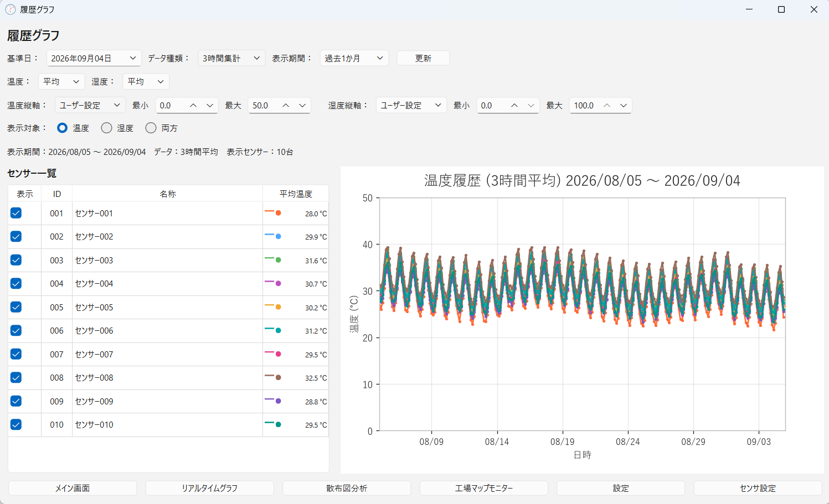This screenshot has height=504, width=829.
Task: Click the 表示 column header
Action: click(x=25, y=194)
